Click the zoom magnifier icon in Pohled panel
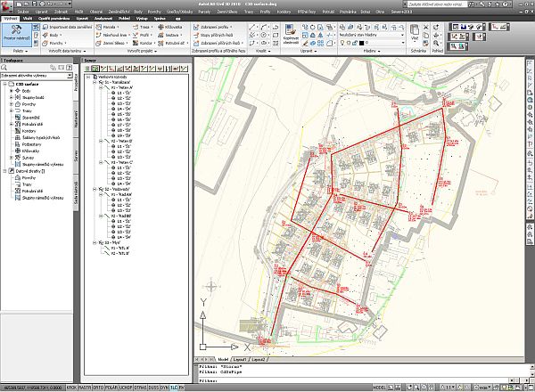535x392 pixels. [436, 44]
